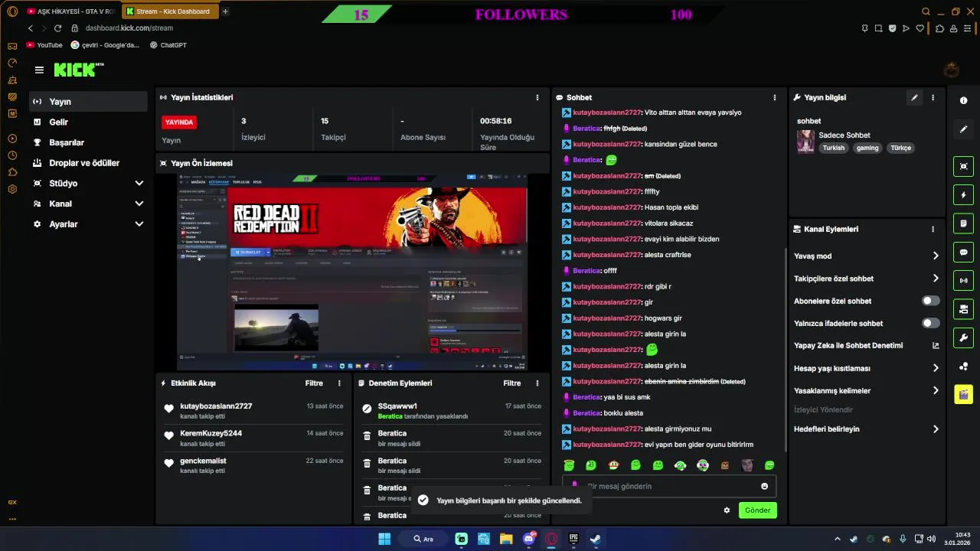980x551 pixels.
Task: Click the browser heart bookmark icon
Action: tap(920, 28)
